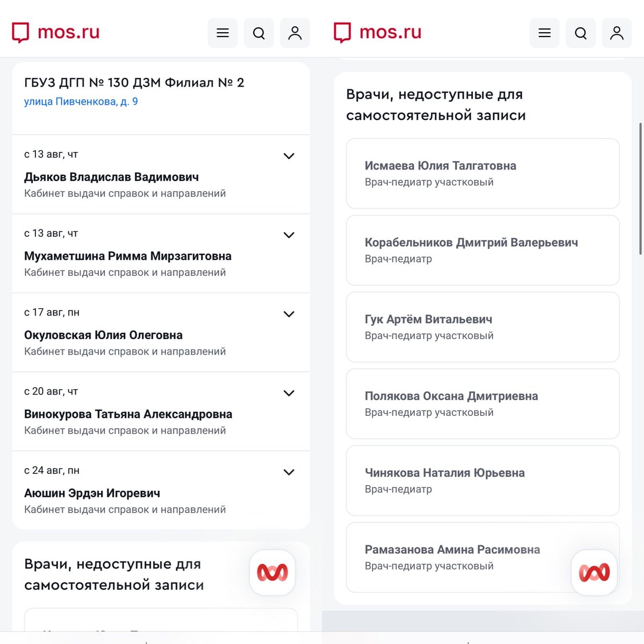Tap the search icon in the left header
Image resolution: width=644 pixels, height=644 pixels.
click(x=259, y=33)
